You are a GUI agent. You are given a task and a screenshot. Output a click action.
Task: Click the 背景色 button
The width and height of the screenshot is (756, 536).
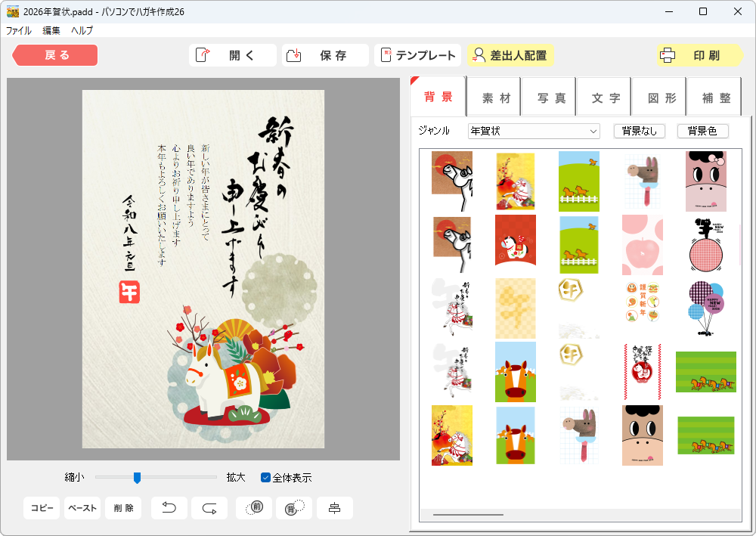point(702,131)
